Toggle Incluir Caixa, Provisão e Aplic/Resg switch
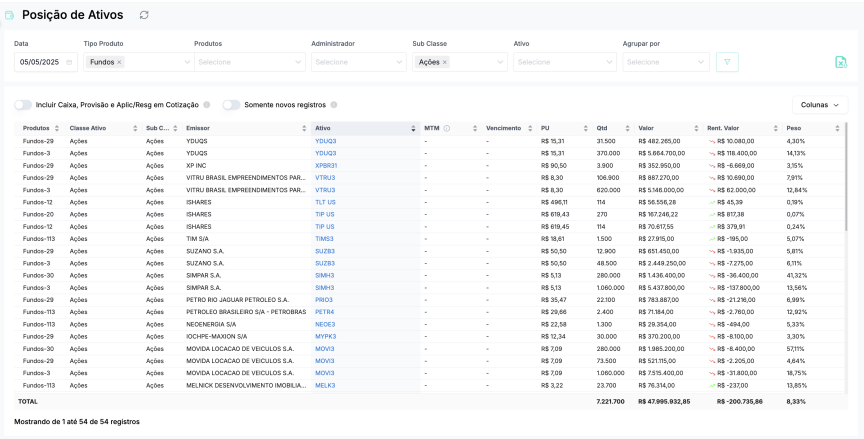This screenshot has width=864, height=439. tap(23, 105)
